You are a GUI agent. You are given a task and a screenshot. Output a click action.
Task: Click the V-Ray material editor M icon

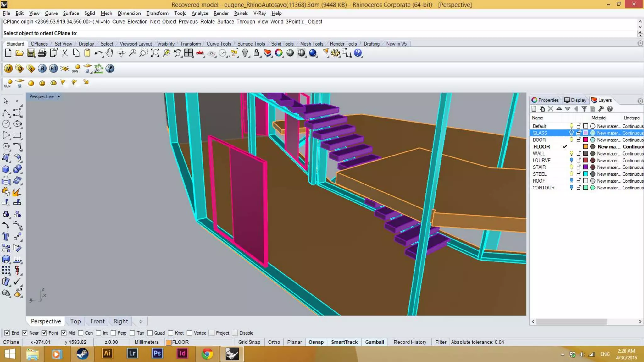(x=8, y=69)
